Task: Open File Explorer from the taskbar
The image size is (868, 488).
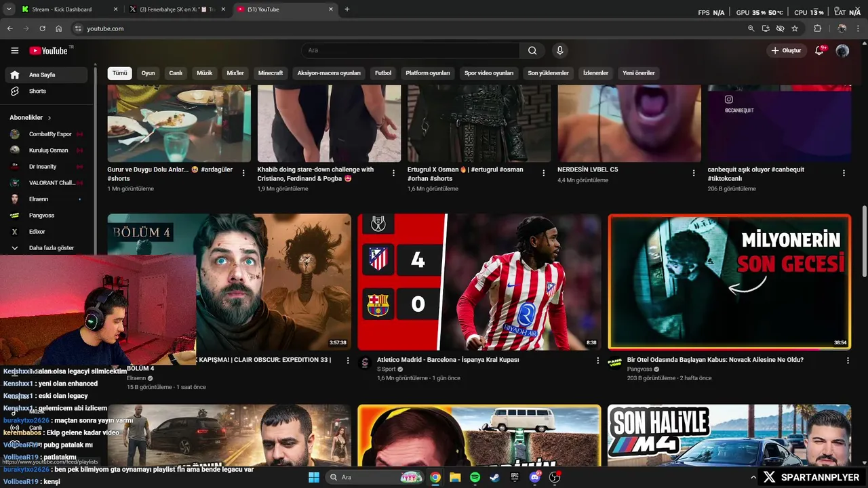Action: click(x=455, y=477)
